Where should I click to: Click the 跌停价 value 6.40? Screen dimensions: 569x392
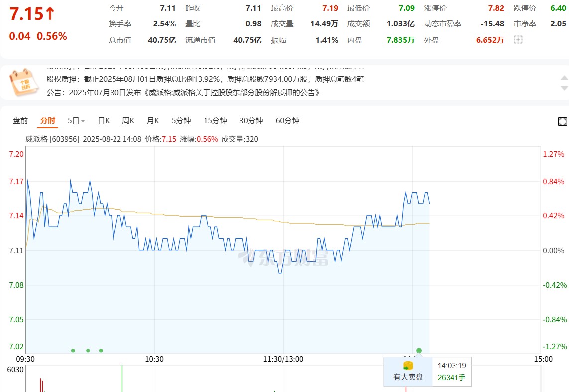558,8
